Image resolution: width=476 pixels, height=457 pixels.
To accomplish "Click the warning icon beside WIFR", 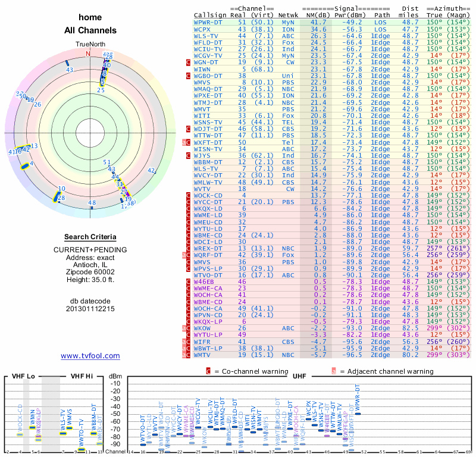I will pyautogui.click(x=186, y=342).
